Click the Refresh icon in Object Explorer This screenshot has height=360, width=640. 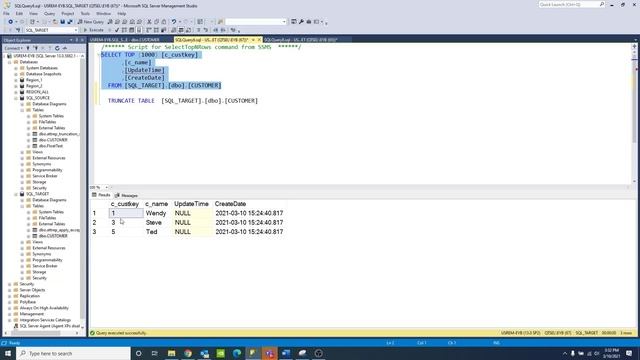coord(57,48)
